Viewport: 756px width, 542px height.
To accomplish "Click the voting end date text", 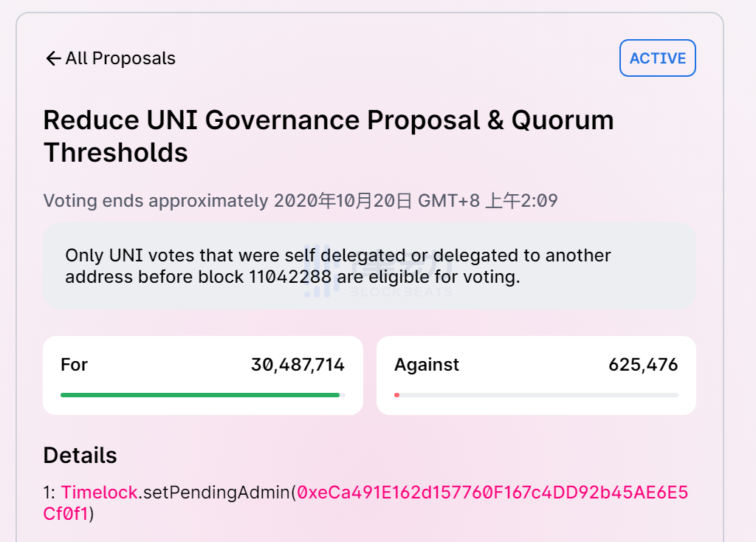I will coord(300,201).
